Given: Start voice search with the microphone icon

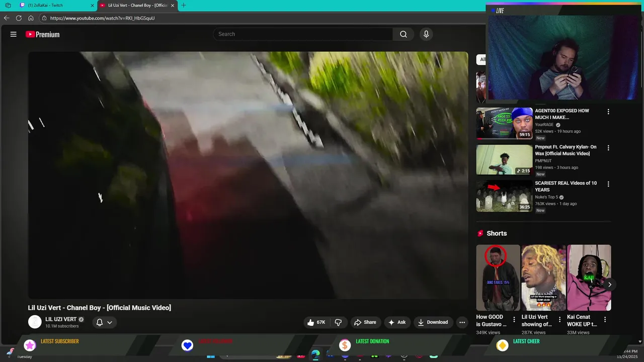Looking at the screenshot, I should pos(426,34).
